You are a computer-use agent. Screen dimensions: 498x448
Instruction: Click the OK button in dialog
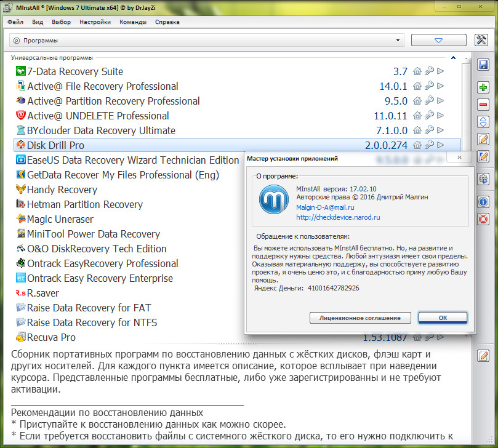(443, 318)
